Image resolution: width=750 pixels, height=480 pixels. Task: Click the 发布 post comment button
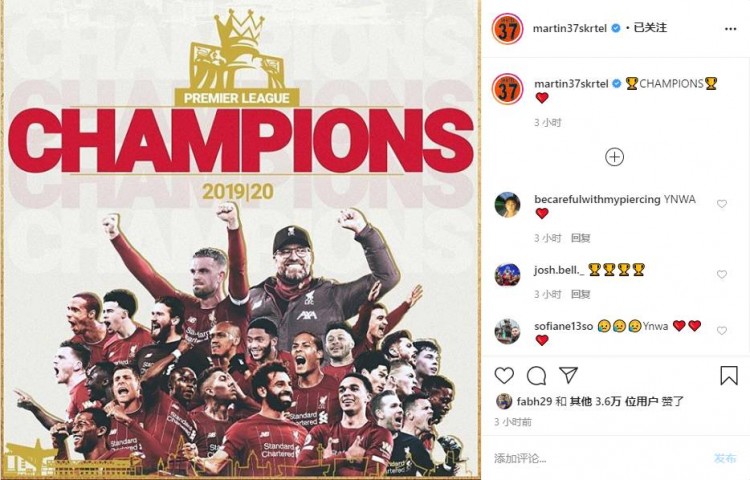click(725, 458)
